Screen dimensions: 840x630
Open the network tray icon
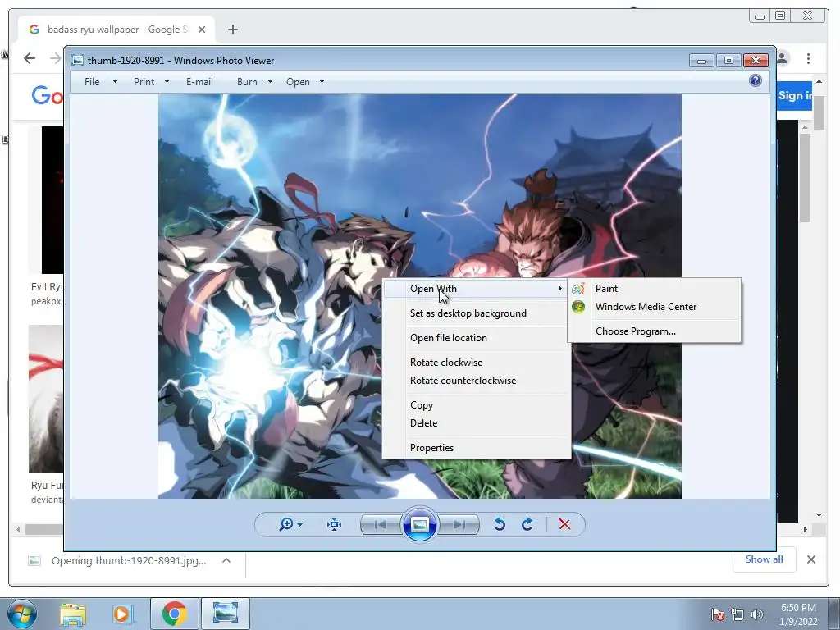coord(737,614)
